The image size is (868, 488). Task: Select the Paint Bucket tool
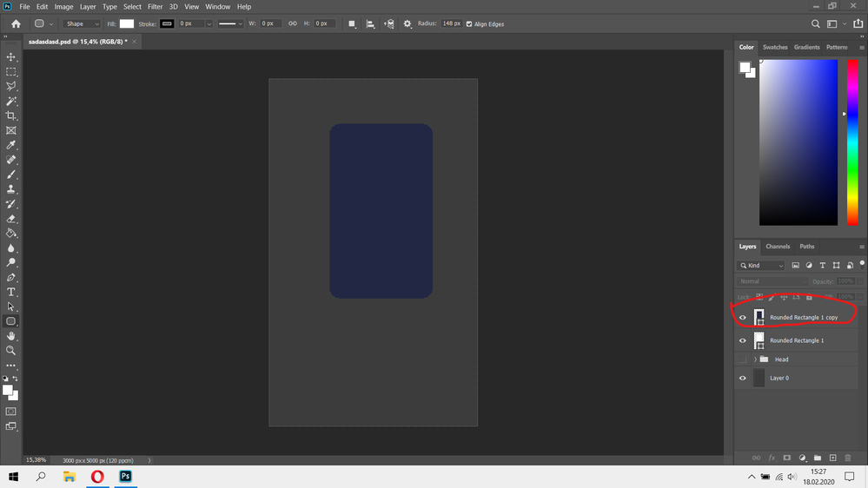tap(11, 234)
